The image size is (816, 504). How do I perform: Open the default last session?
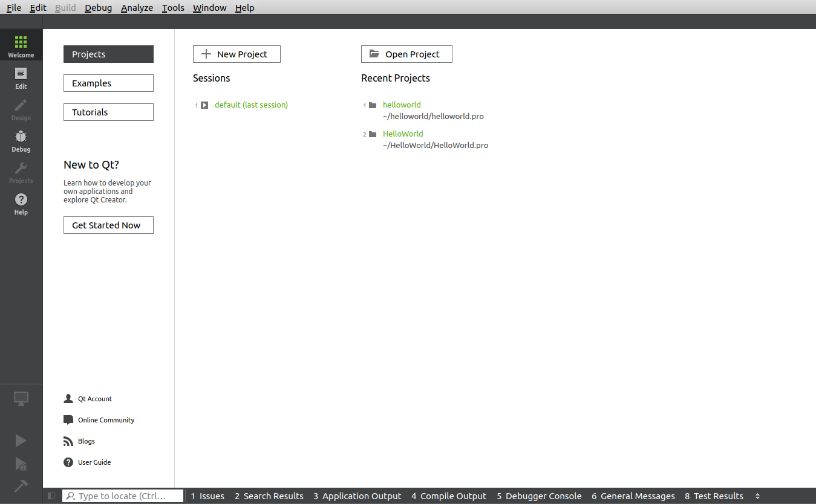pos(251,105)
